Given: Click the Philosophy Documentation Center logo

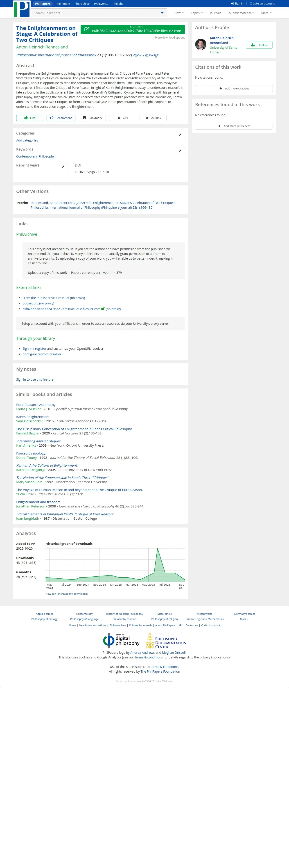Looking at the screenshot, I should 166,641.
